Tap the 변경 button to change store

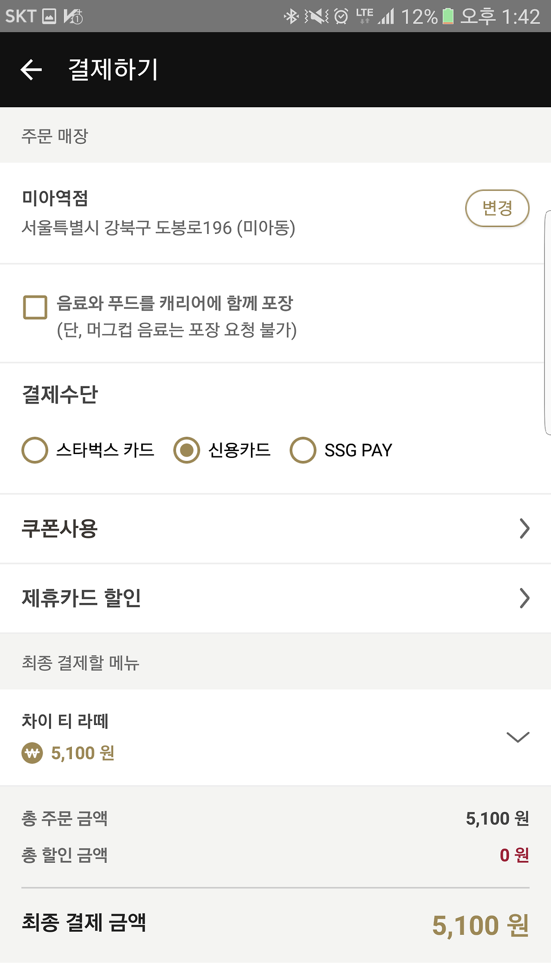pos(497,208)
